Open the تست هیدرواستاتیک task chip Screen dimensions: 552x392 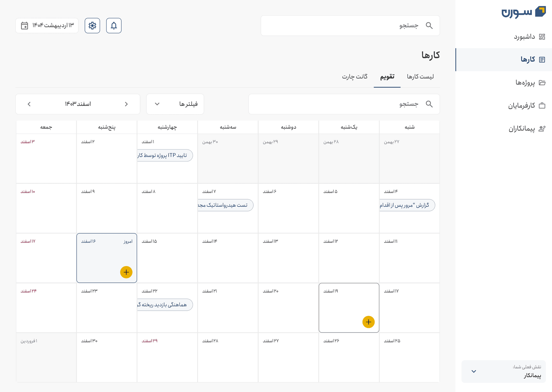pyautogui.click(x=225, y=205)
